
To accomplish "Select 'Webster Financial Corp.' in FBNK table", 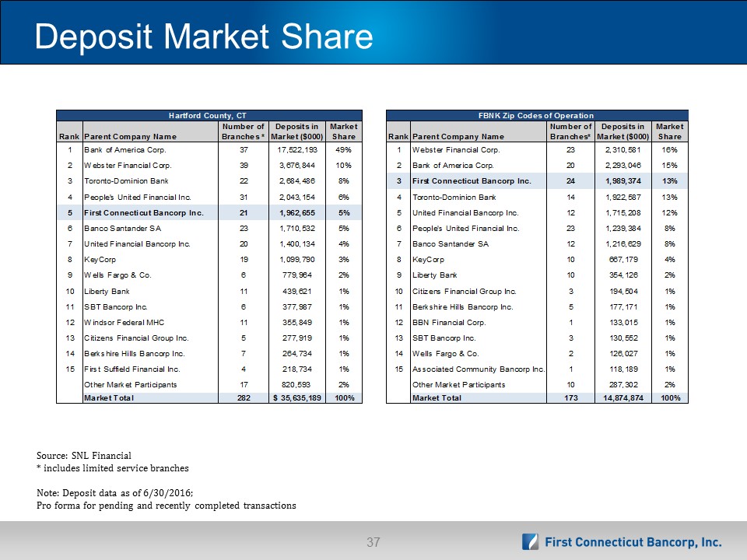I will (456, 149).
